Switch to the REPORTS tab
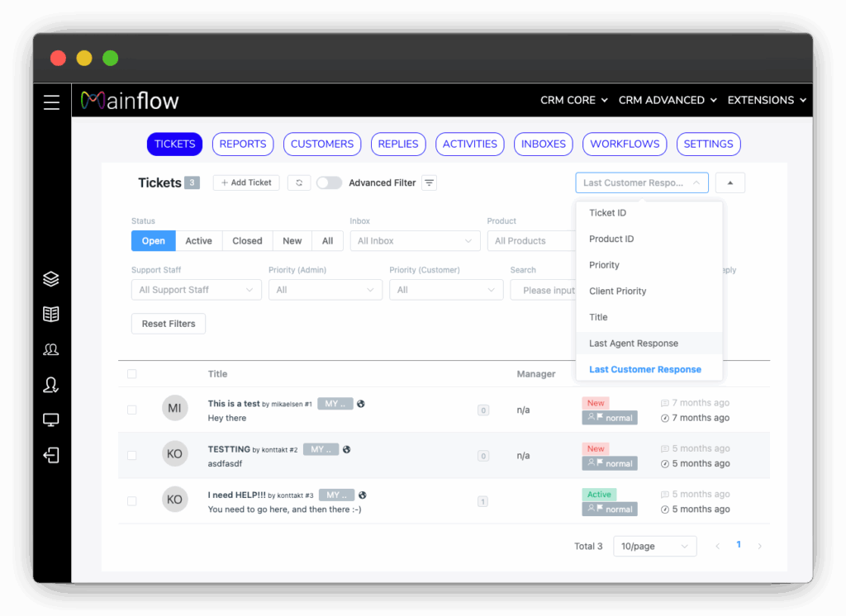Viewport: 846px width, 616px height. pyautogui.click(x=243, y=144)
